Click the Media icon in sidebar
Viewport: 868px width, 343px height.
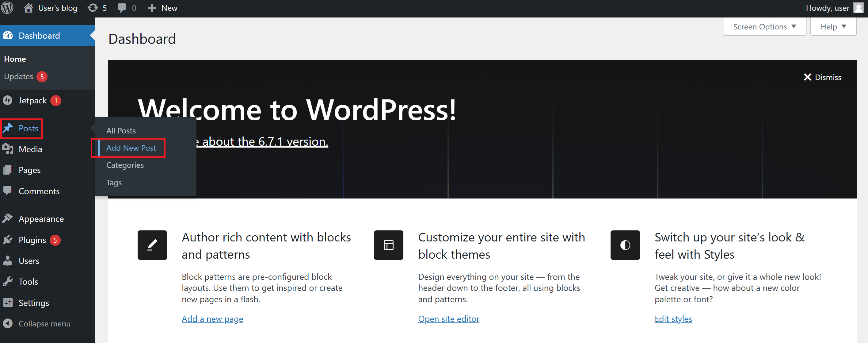click(8, 149)
